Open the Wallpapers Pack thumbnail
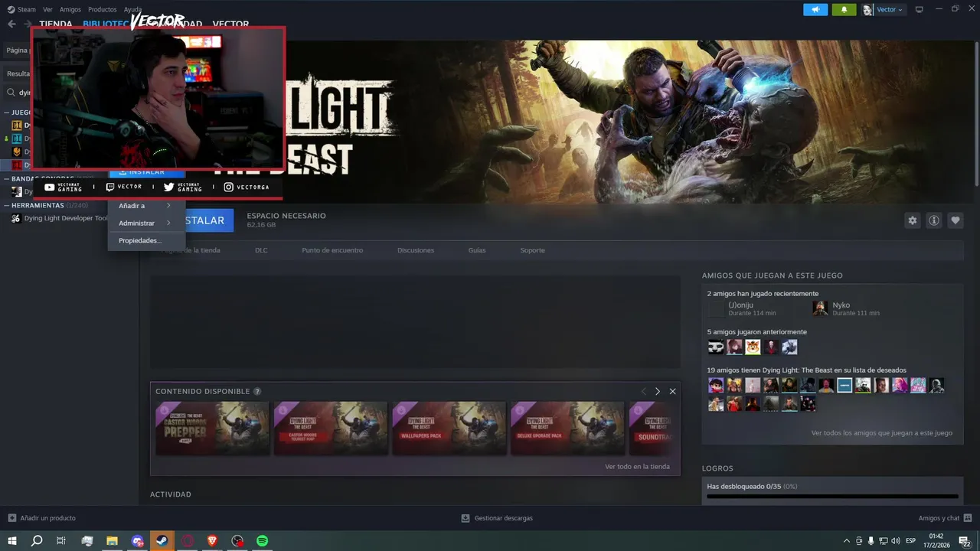The height and width of the screenshot is (551, 980). click(x=449, y=429)
